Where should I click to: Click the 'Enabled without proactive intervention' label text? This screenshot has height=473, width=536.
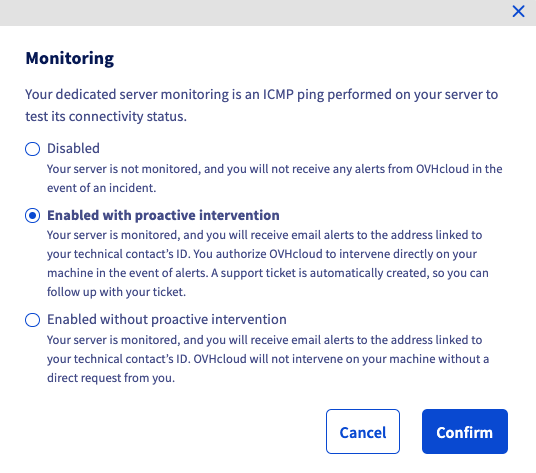click(166, 320)
